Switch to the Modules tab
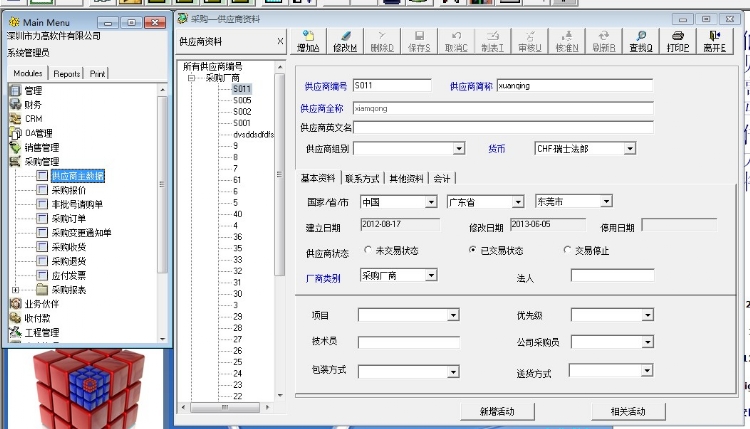 click(28, 73)
